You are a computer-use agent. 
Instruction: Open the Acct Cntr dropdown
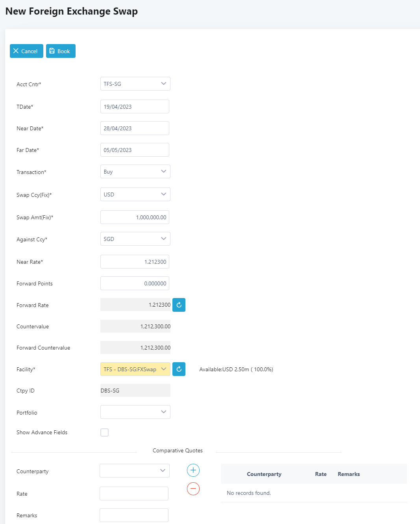tap(135, 84)
